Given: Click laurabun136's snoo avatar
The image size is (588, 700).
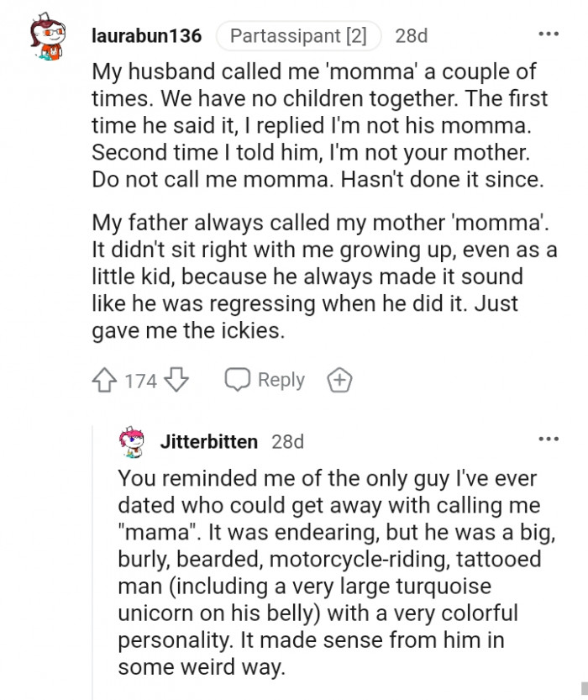Looking at the screenshot, I should coord(48,35).
